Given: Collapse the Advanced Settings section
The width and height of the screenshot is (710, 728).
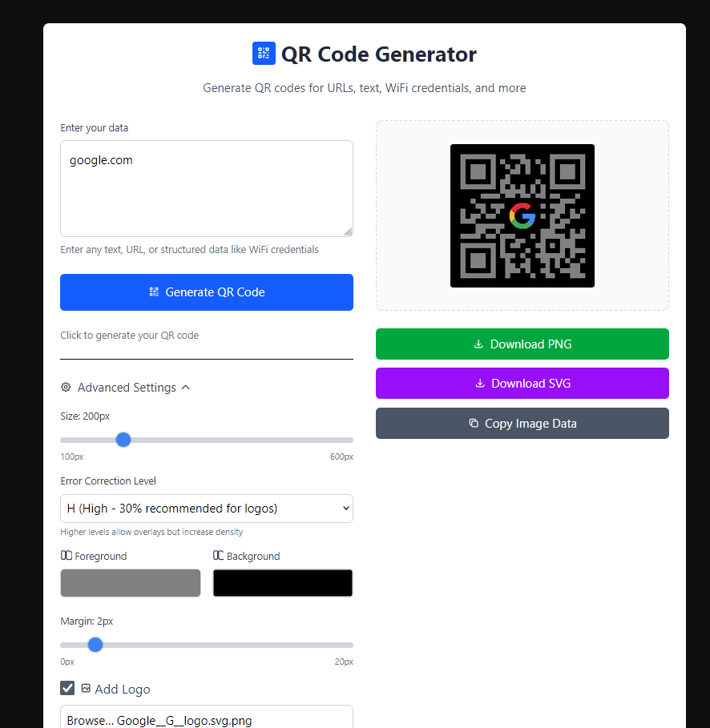Looking at the screenshot, I should 185,387.
